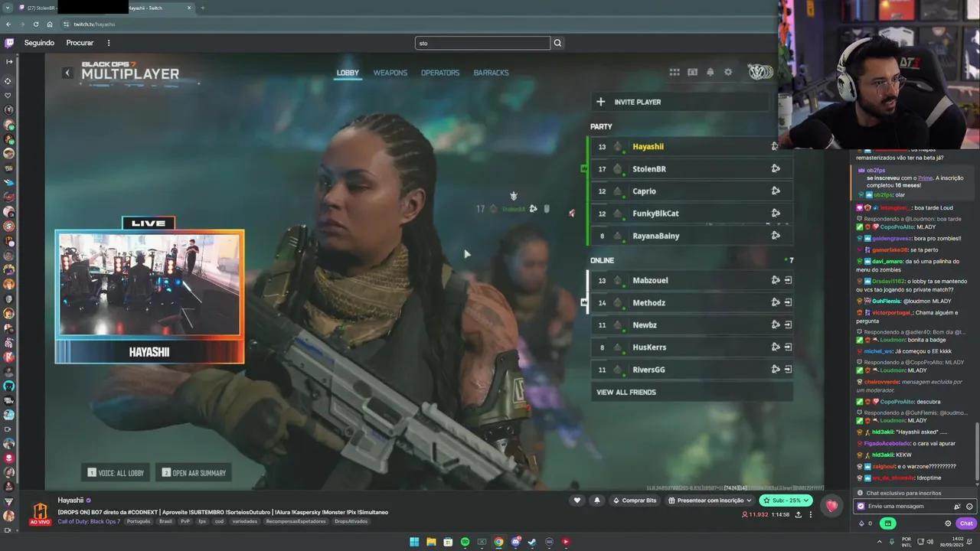Screen dimensions: 980x551
Task: Click the share icon under viewer count
Action: tap(799, 514)
